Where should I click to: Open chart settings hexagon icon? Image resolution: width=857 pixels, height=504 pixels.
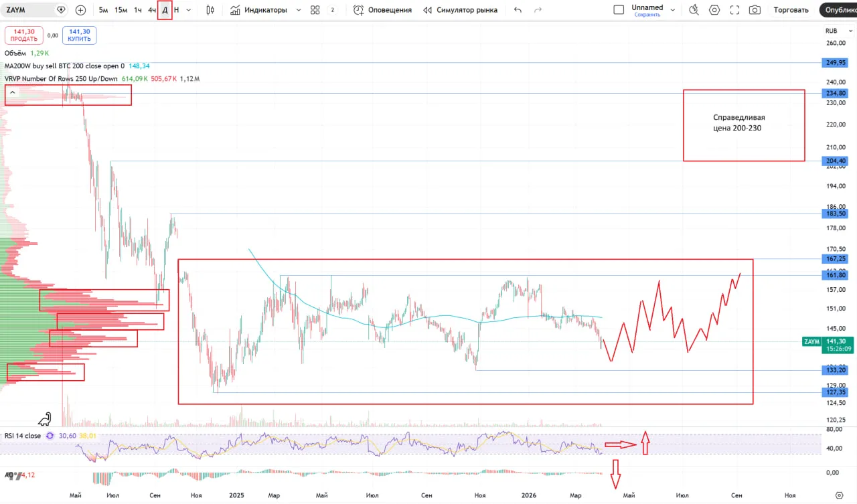[714, 10]
